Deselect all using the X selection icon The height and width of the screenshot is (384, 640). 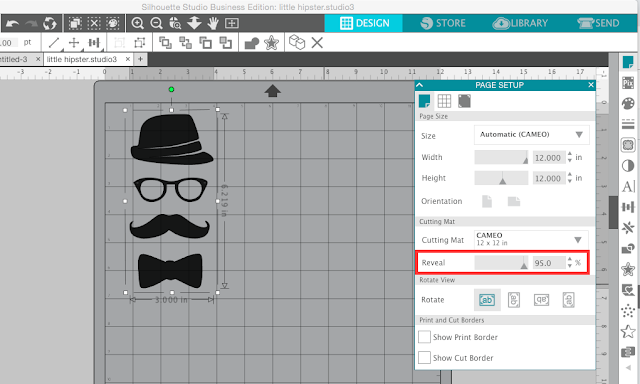pyautogui.click(x=94, y=23)
